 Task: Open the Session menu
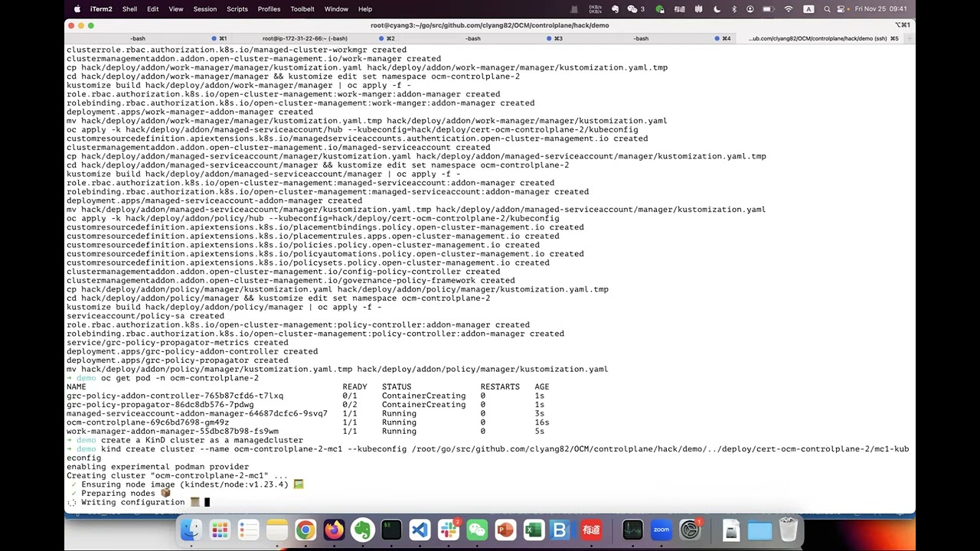(x=205, y=9)
